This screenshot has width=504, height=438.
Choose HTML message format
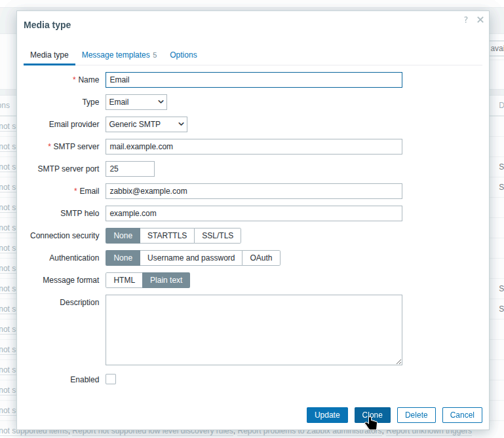(x=124, y=280)
